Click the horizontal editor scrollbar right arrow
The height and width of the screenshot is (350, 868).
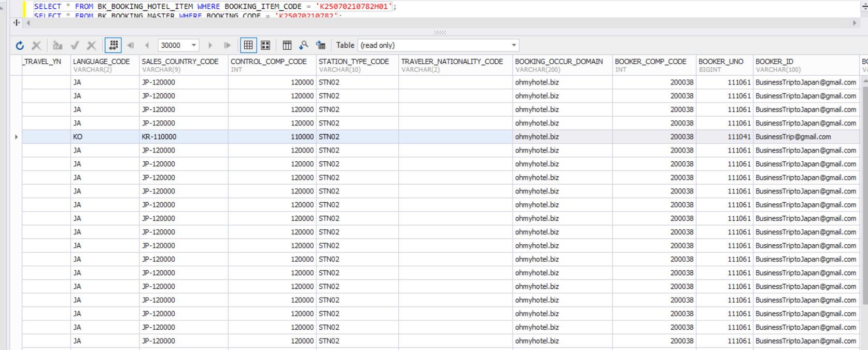coord(855,23)
